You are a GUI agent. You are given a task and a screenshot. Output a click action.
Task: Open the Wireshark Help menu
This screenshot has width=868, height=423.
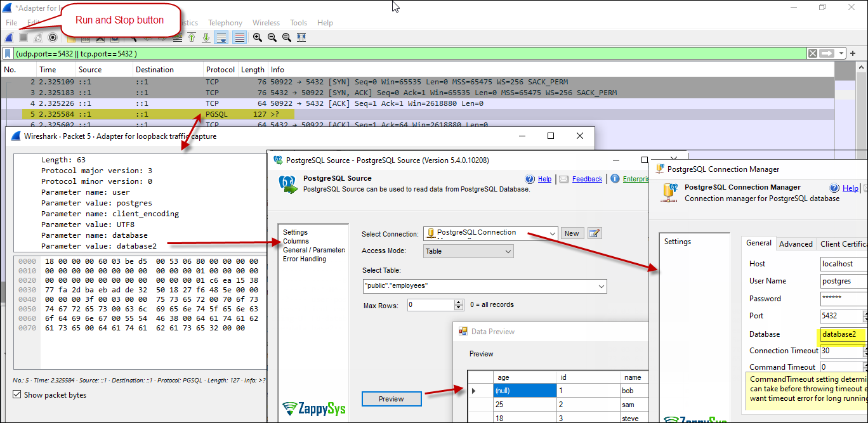325,23
